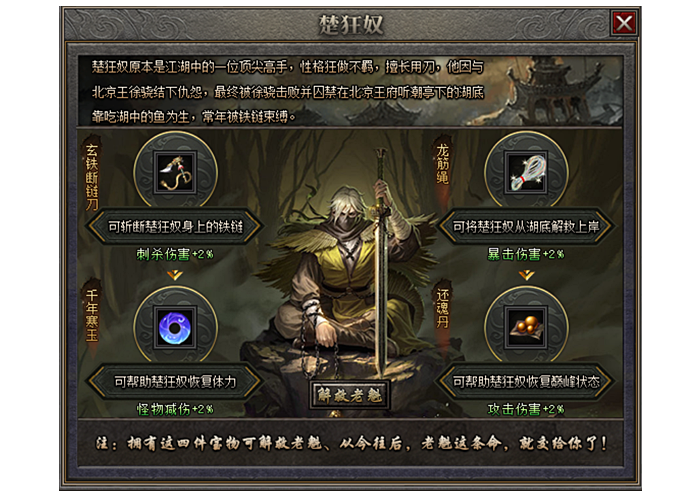The width and height of the screenshot is (683, 493).
Task: Click the 攻击伤害+2% bonus text
Action: 526,409
